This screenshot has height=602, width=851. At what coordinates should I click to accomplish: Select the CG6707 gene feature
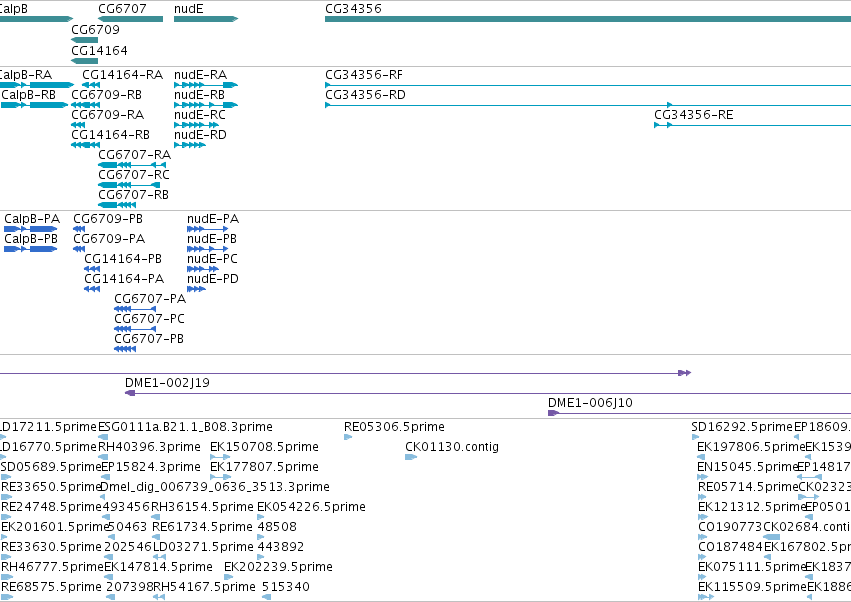[x=130, y=19]
